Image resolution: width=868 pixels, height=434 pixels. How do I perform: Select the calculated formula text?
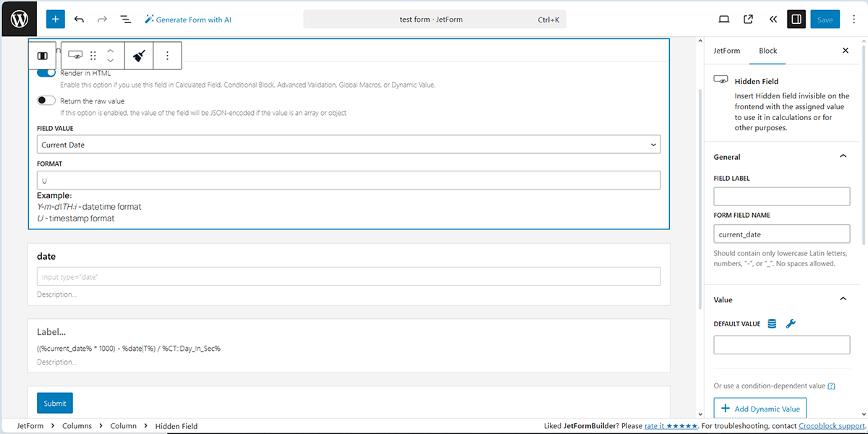(x=129, y=348)
